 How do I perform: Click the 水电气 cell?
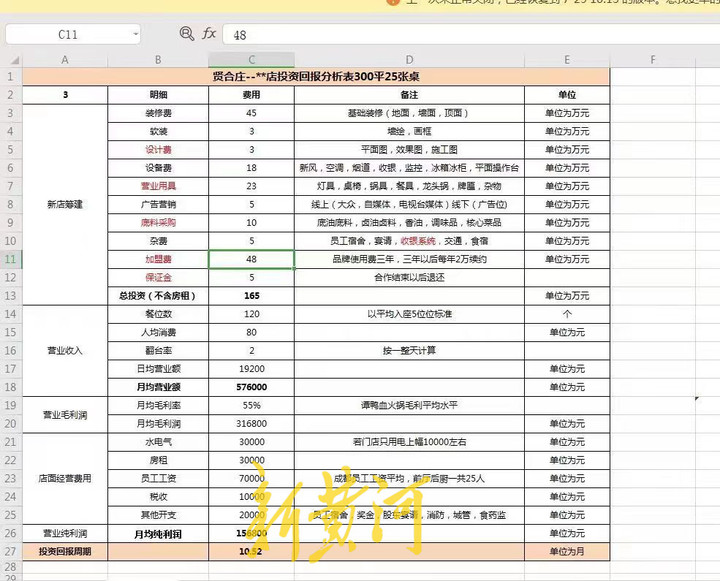158,442
